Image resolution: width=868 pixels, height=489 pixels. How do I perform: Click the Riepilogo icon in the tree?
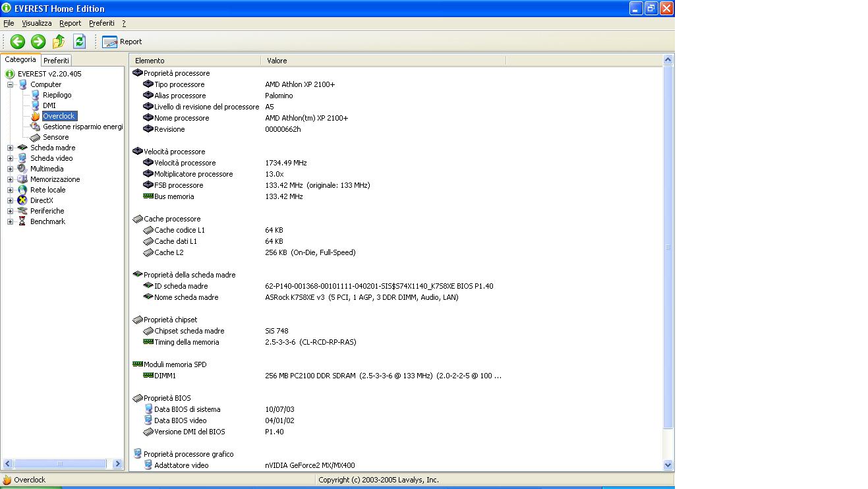point(36,95)
